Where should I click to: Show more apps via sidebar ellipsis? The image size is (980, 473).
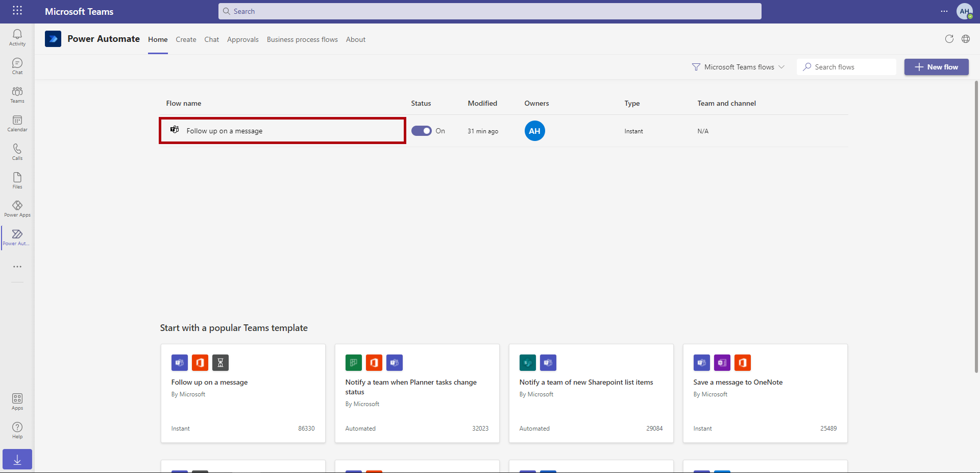[x=17, y=267]
